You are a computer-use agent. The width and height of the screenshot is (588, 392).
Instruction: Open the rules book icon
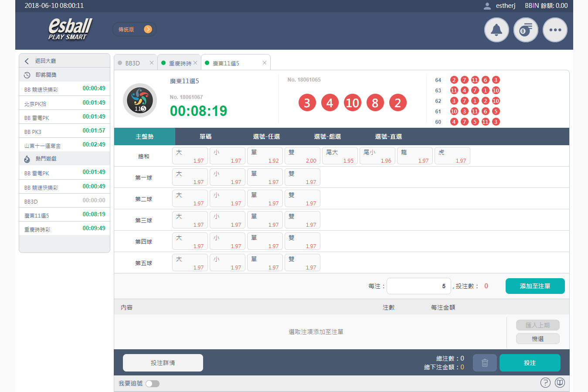coord(560,383)
